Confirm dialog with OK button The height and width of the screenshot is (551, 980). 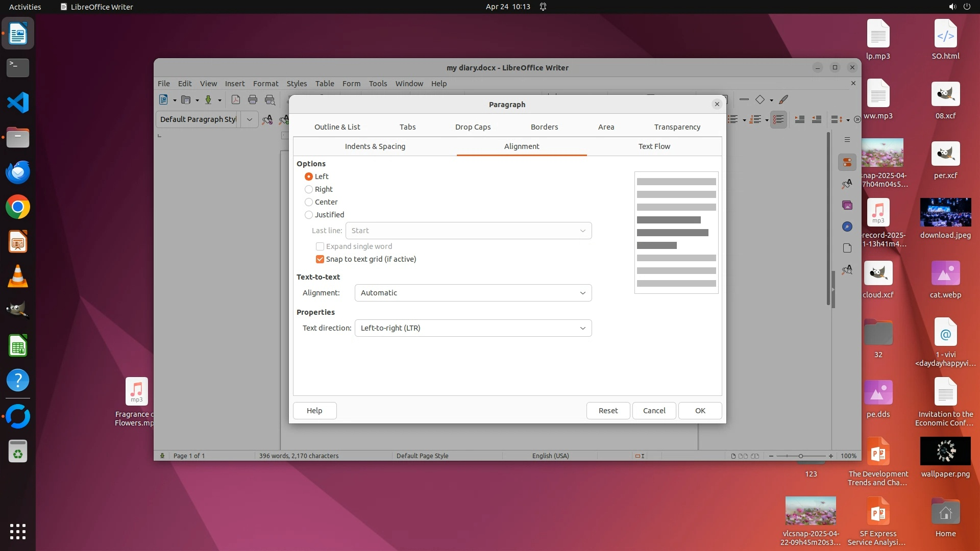point(700,411)
